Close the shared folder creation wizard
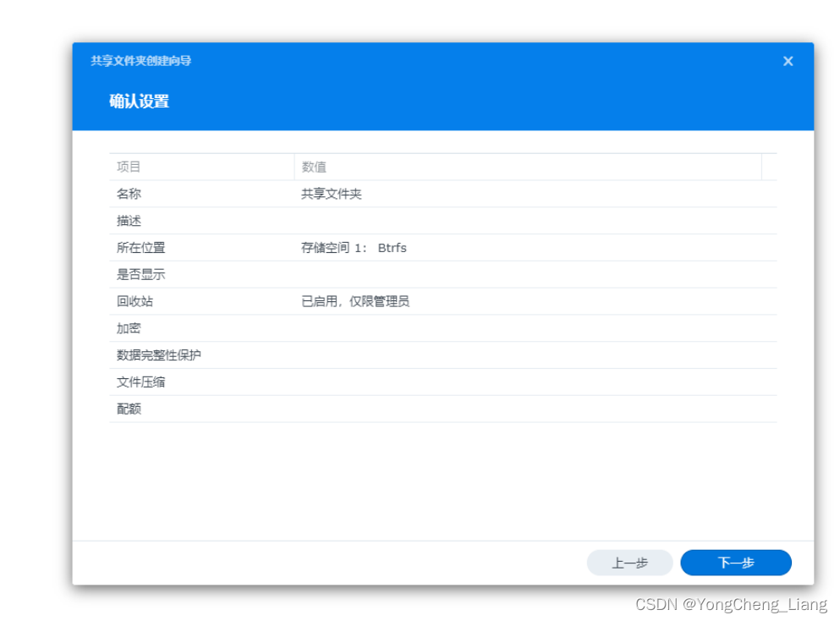This screenshot has height=621, width=840. pos(788,61)
